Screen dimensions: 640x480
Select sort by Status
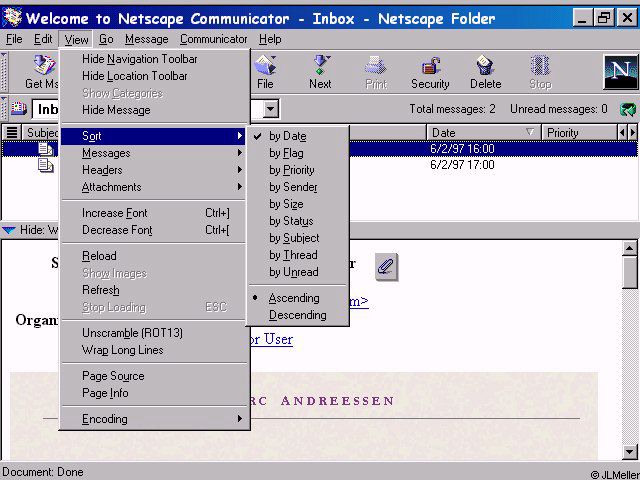[298, 221]
